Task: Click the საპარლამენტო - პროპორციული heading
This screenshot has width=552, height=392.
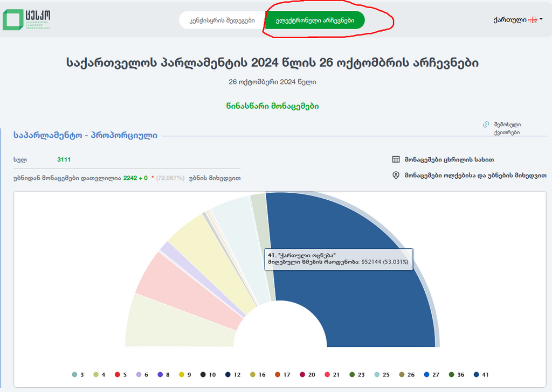Action: coord(85,135)
